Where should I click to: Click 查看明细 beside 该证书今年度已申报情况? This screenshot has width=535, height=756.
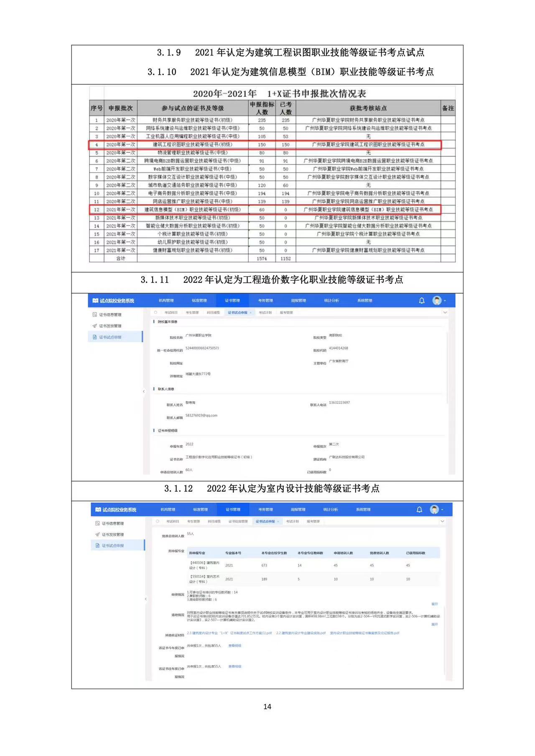point(234,646)
